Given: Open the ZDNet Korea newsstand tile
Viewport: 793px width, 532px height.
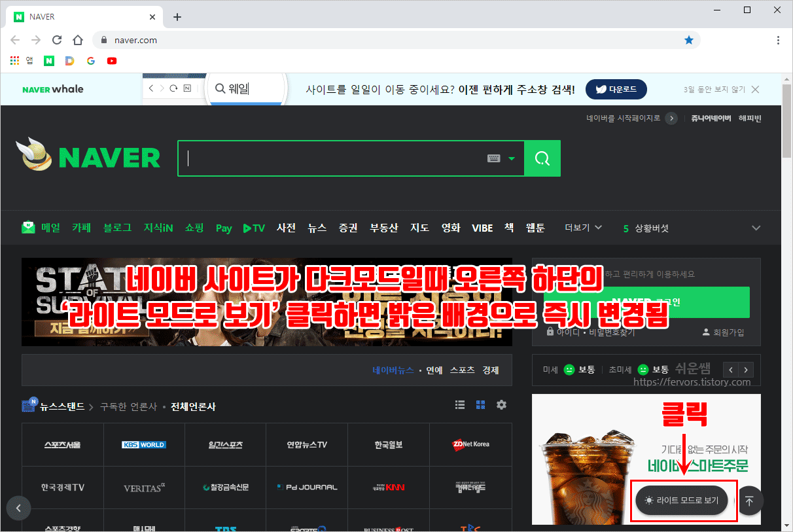Looking at the screenshot, I should click(x=470, y=444).
